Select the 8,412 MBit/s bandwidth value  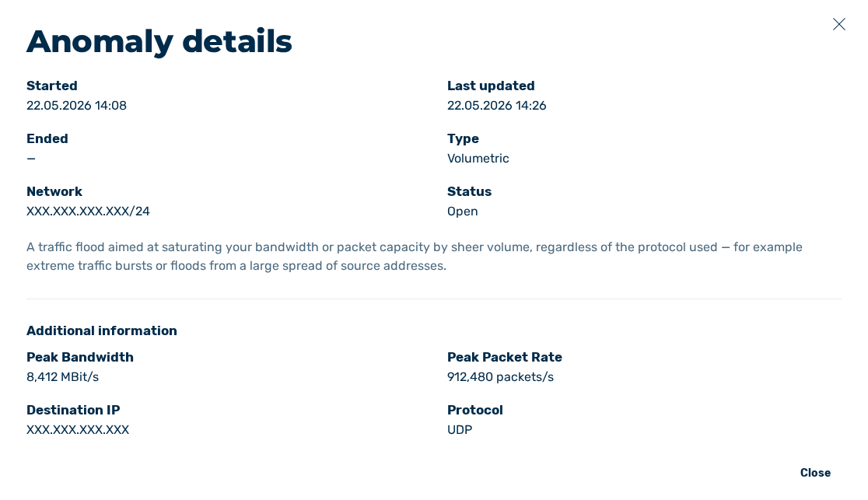62,377
